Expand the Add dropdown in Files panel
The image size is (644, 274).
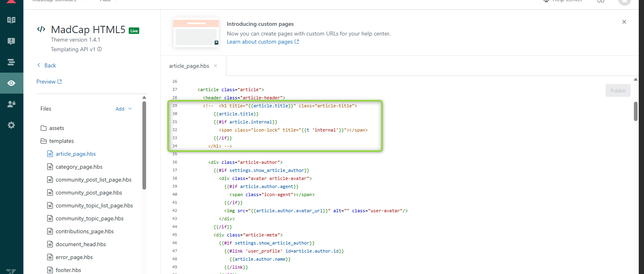(123, 109)
